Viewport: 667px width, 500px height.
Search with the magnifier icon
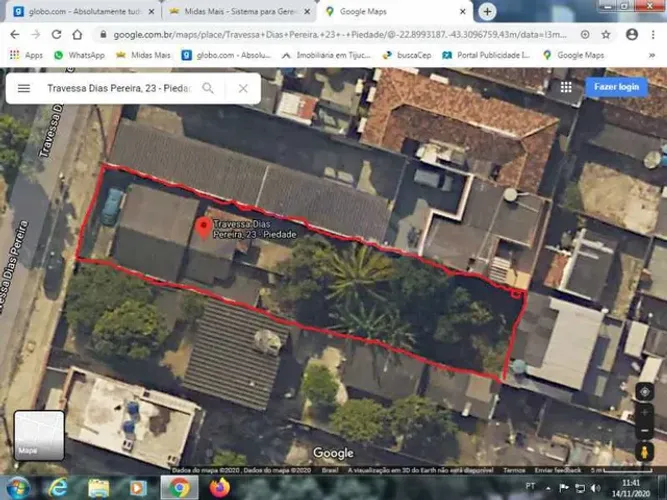pyautogui.click(x=208, y=88)
